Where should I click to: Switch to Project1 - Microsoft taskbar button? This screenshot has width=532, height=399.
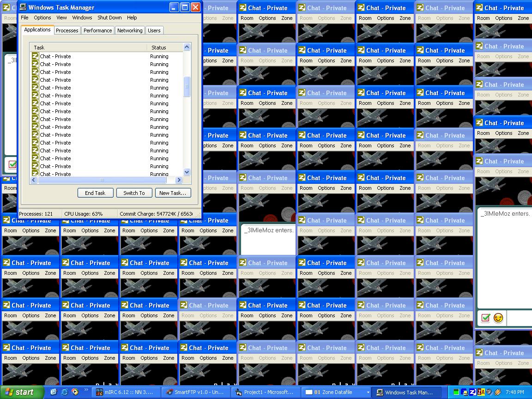click(x=266, y=392)
